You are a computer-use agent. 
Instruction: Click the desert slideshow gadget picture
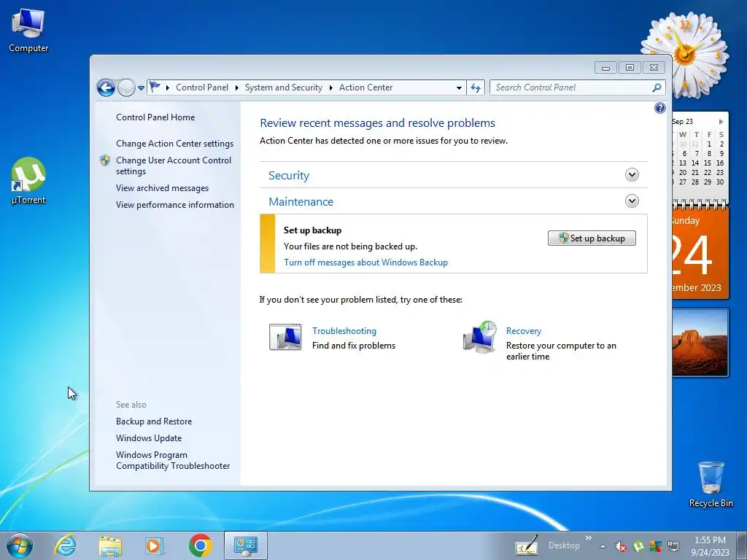[700, 343]
